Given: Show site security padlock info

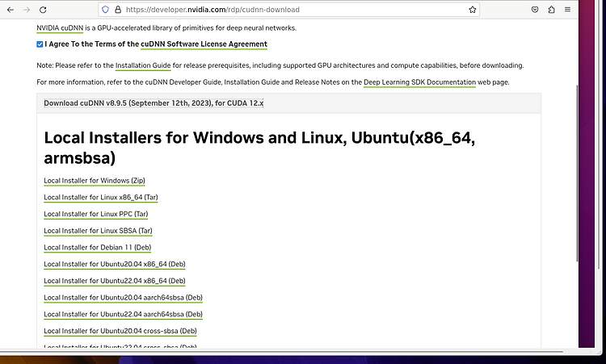Looking at the screenshot, I should [x=118, y=10].
